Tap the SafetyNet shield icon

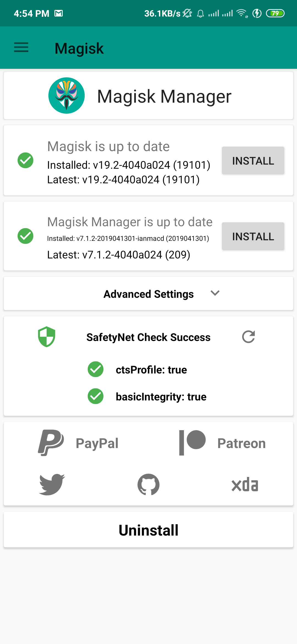47,337
